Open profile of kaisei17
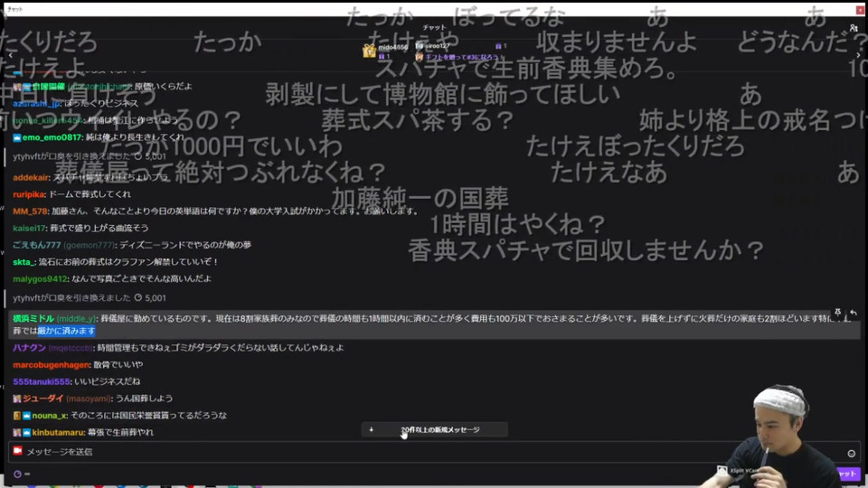The height and width of the screenshot is (488, 868). point(29,228)
